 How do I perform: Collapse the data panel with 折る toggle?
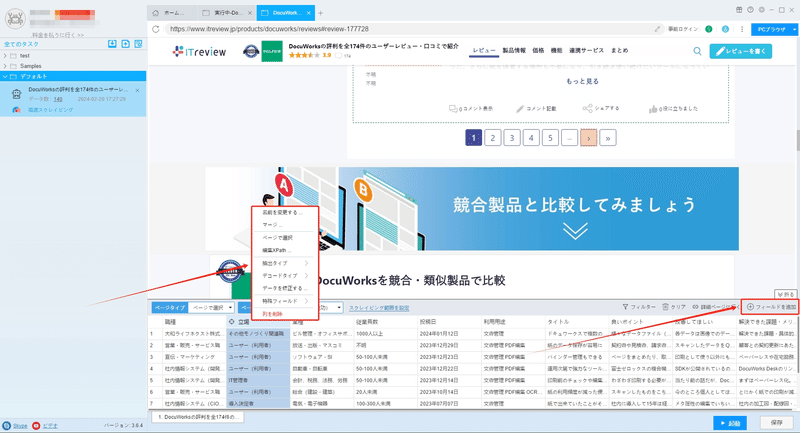click(785, 294)
